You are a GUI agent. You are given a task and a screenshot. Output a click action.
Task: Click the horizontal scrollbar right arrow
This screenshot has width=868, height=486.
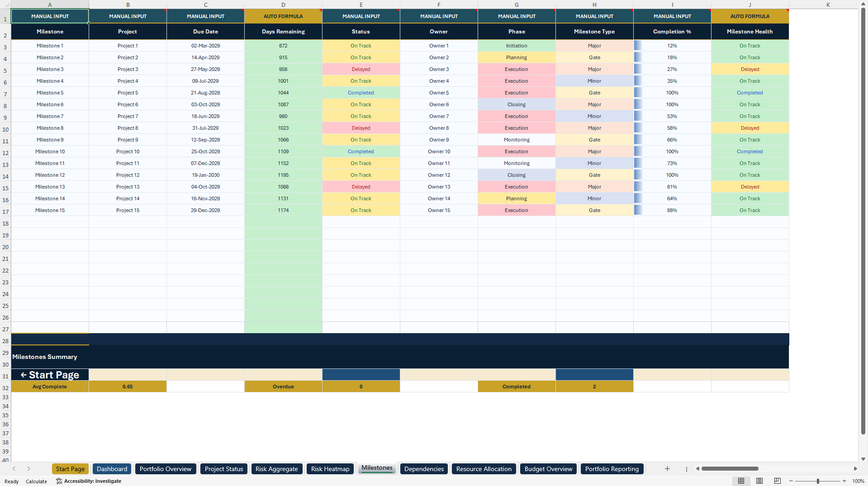click(x=855, y=469)
